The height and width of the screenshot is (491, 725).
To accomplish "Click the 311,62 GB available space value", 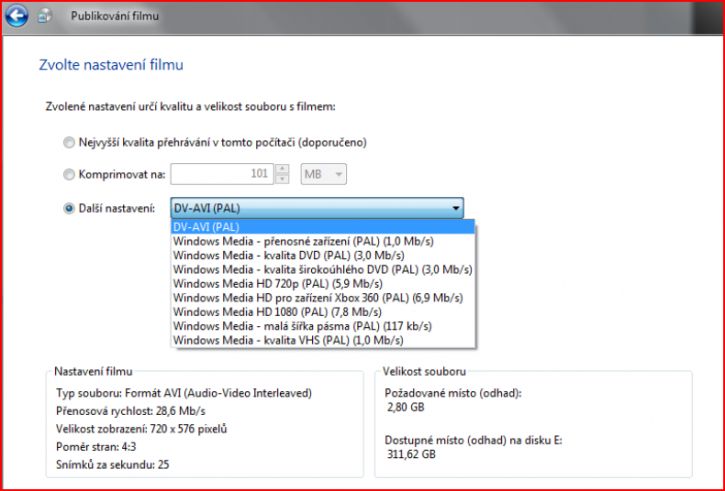I will [411, 454].
